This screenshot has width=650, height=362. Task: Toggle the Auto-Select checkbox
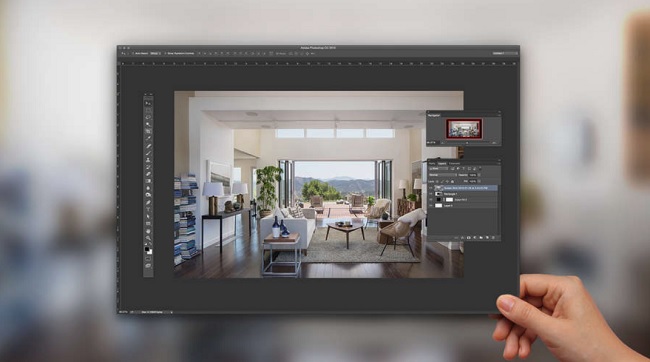(132, 53)
